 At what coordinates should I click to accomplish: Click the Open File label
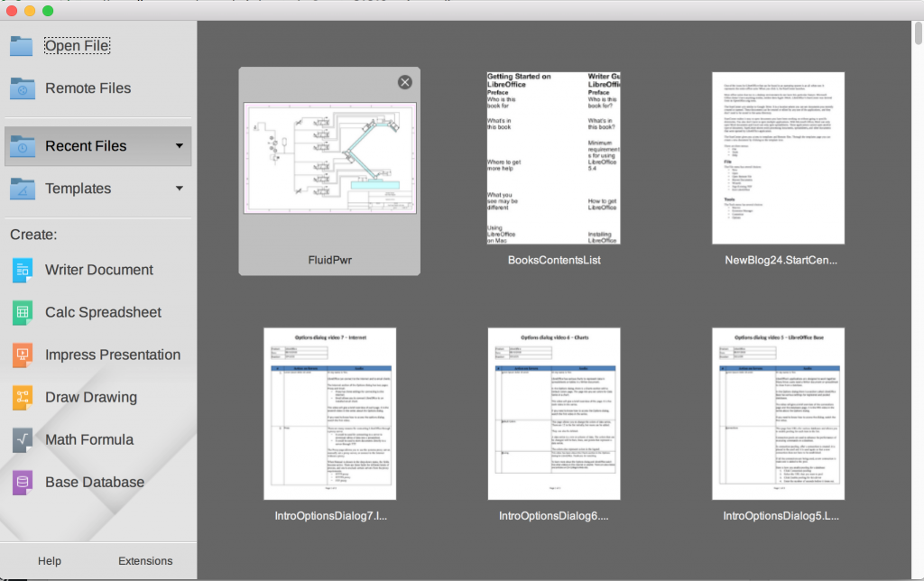[78, 46]
